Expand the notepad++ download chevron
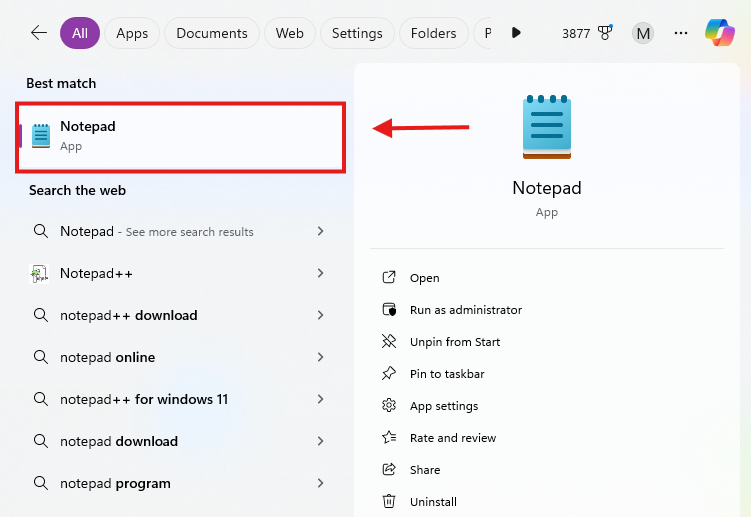Screen dimensions: 751x517 (x=320, y=315)
